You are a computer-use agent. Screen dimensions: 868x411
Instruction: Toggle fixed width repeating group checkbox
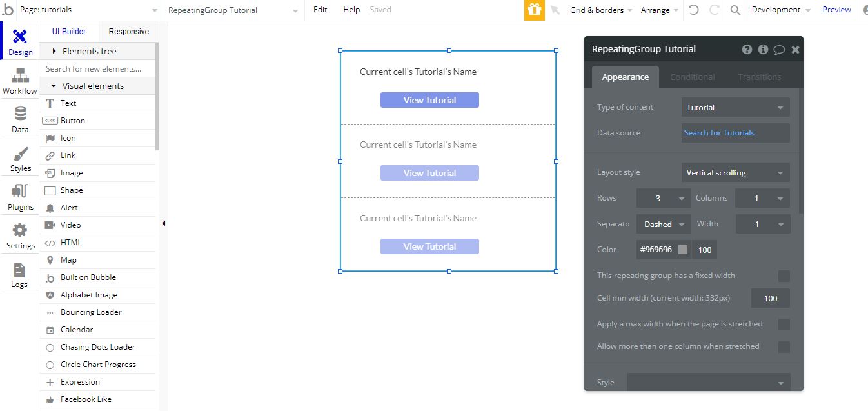784,276
